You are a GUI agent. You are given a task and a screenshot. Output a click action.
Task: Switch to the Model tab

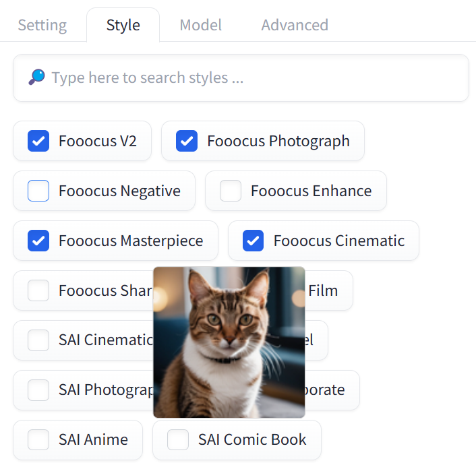click(200, 26)
